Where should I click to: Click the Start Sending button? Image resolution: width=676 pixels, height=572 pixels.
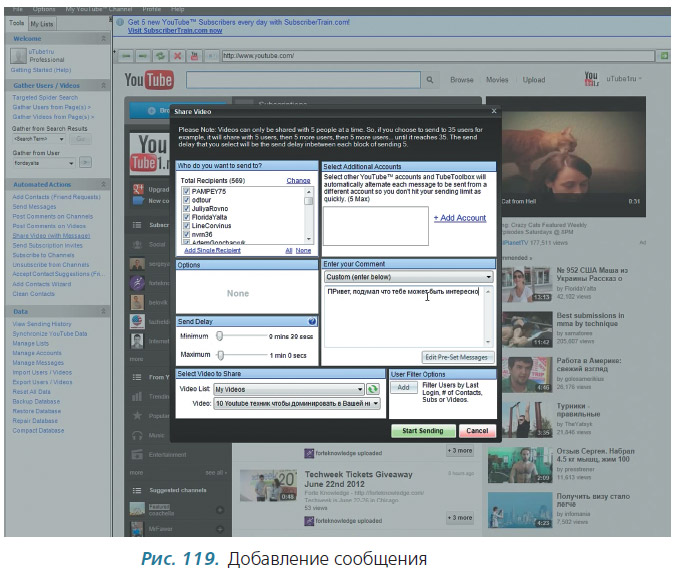[x=423, y=431]
